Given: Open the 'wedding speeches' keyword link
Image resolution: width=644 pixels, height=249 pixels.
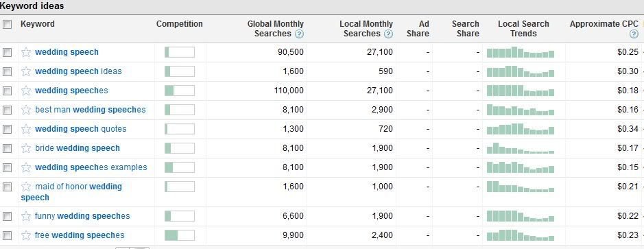Looking at the screenshot, I should coord(71,91).
